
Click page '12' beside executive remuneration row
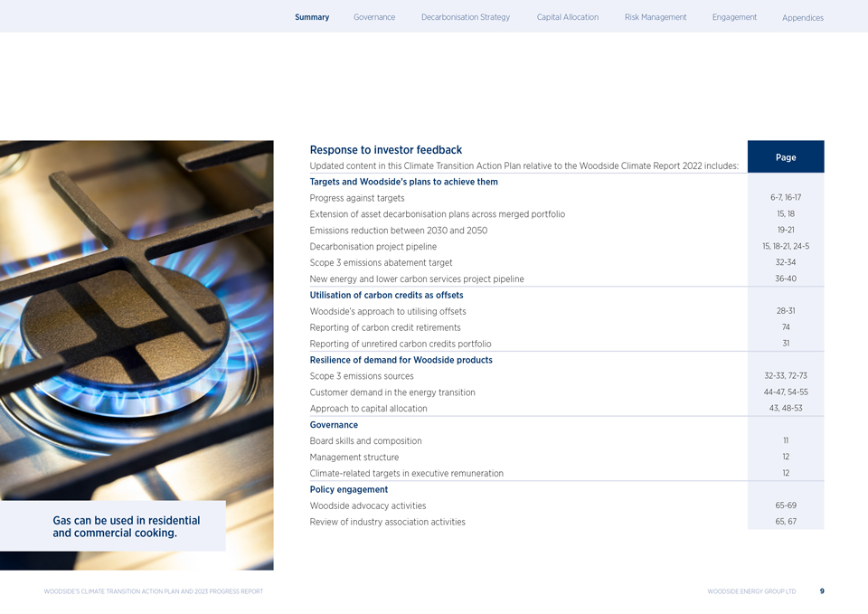point(786,473)
